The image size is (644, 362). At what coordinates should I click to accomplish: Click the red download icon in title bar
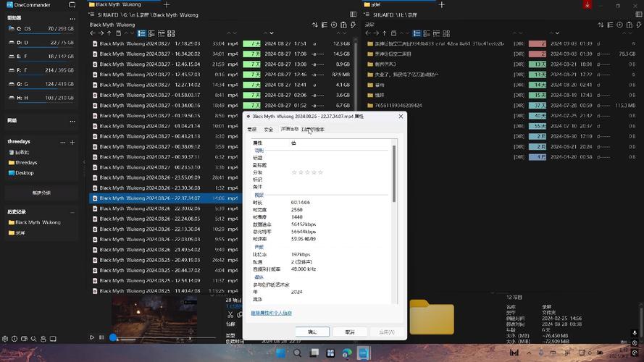[587, 5]
